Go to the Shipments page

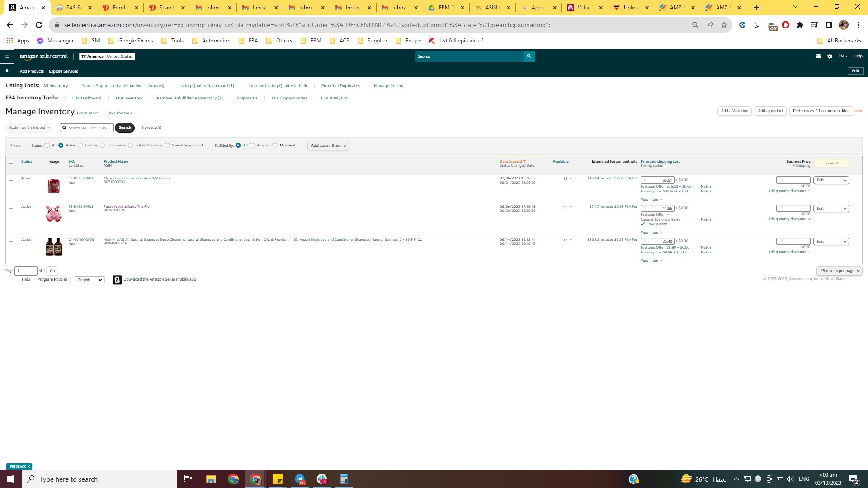coord(247,98)
